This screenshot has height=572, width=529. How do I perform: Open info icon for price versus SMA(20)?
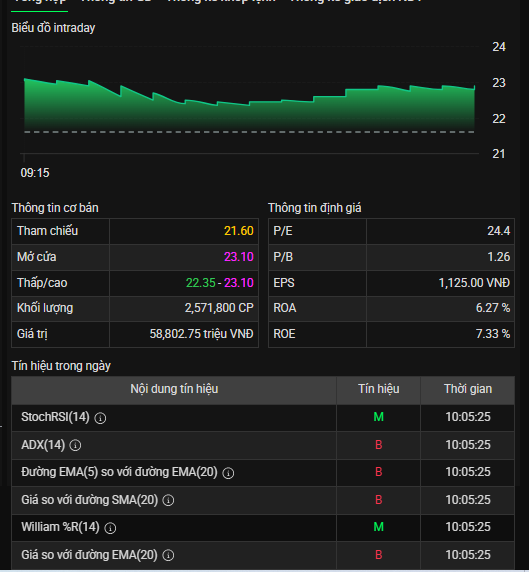click(x=168, y=500)
